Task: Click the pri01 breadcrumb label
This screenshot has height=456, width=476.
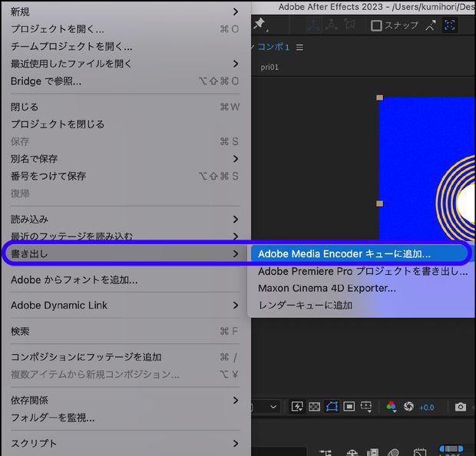Action: pos(269,67)
